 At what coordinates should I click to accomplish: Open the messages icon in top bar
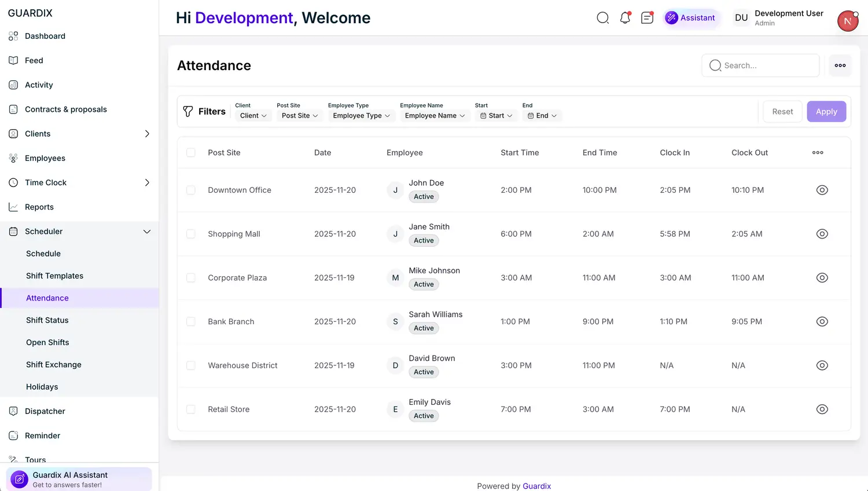(x=647, y=18)
